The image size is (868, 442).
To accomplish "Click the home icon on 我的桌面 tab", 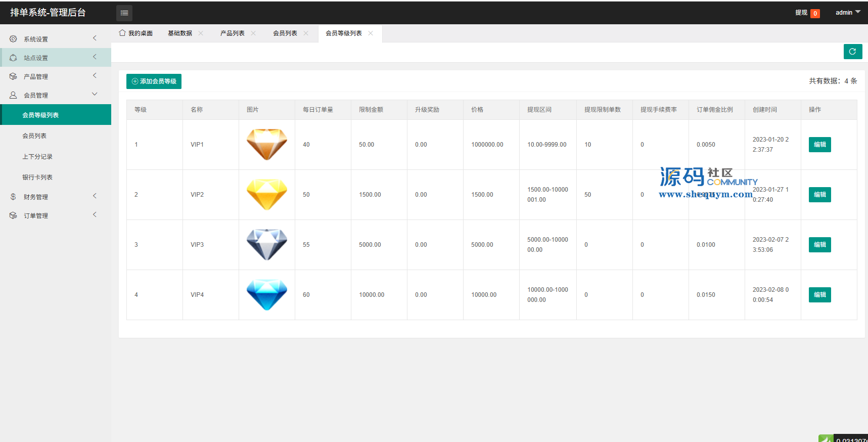I will [122, 33].
